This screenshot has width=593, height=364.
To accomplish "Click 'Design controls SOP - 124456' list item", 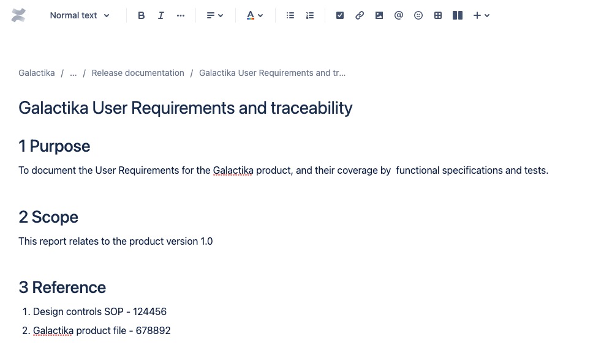I will pyautogui.click(x=100, y=311).
